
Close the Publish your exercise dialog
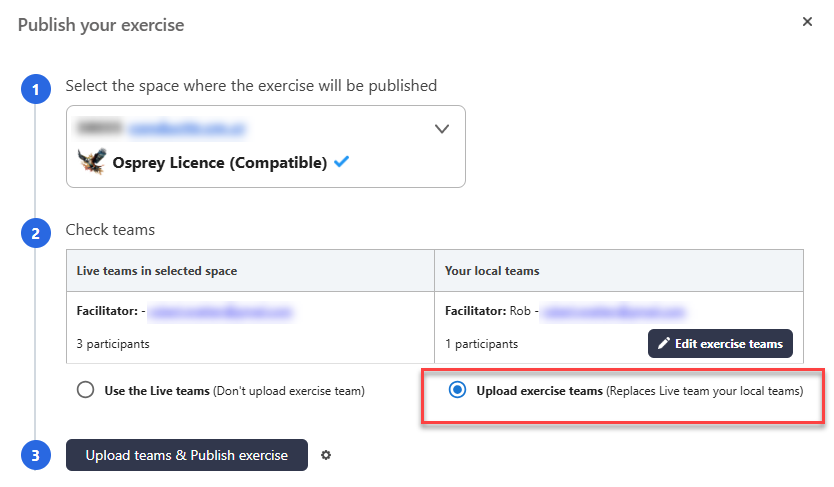coord(807,22)
